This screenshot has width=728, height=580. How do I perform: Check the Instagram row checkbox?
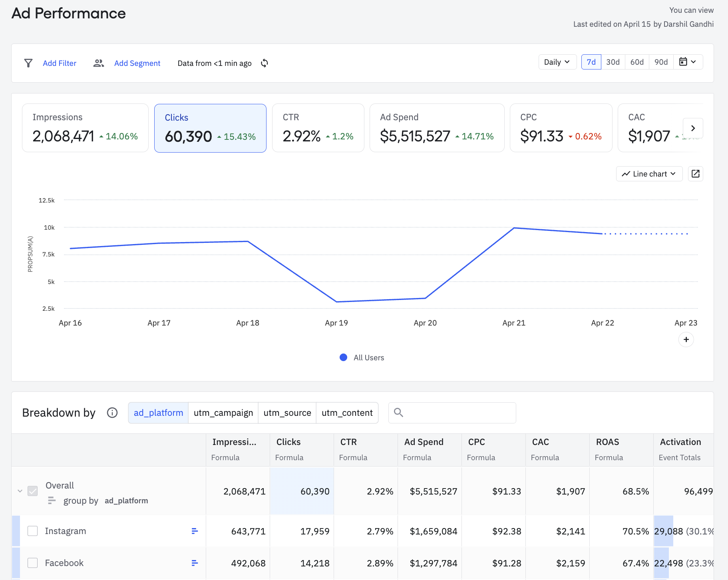[x=33, y=531]
